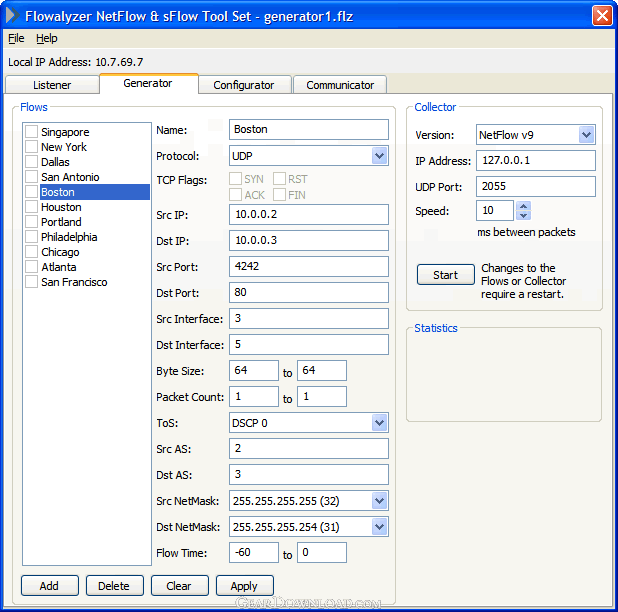Open the Help menu

(x=47, y=38)
